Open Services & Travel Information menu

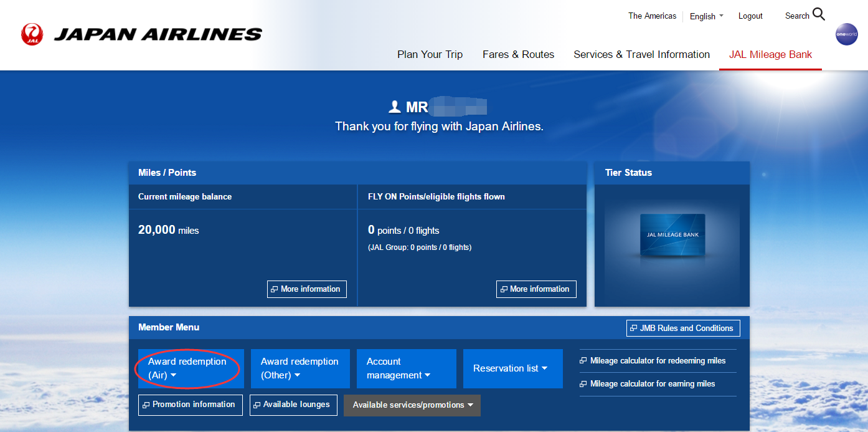pos(641,55)
